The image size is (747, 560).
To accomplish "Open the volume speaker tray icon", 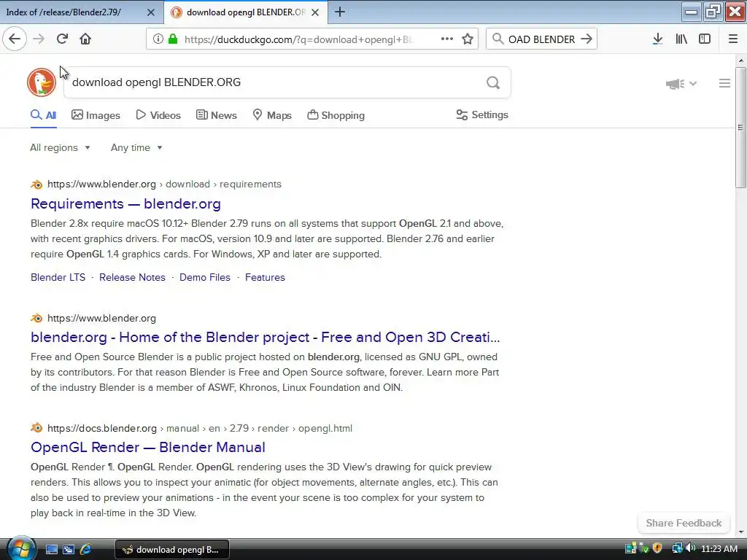I will pos(691,548).
